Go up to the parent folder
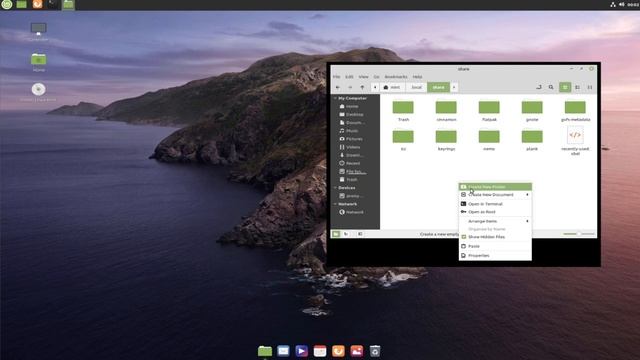 click(362, 87)
